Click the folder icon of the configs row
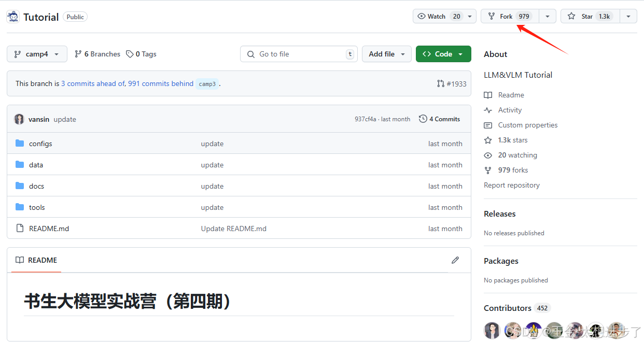 [x=20, y=143]
